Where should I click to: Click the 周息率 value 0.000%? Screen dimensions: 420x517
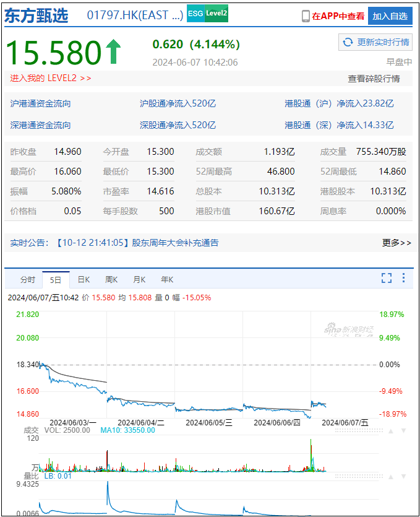tap(391, 211)
